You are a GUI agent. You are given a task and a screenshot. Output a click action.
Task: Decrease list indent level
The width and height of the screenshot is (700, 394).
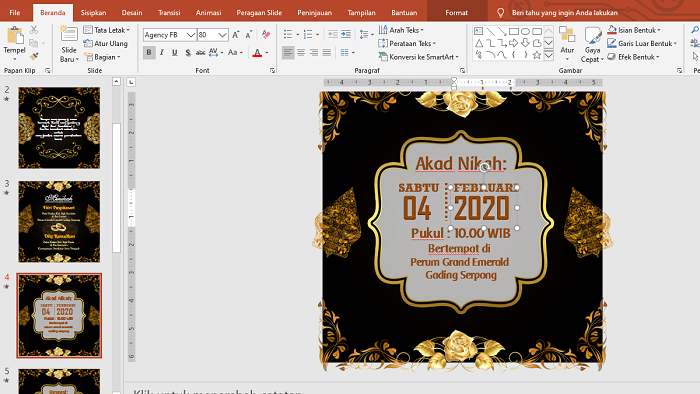(333, 34)
